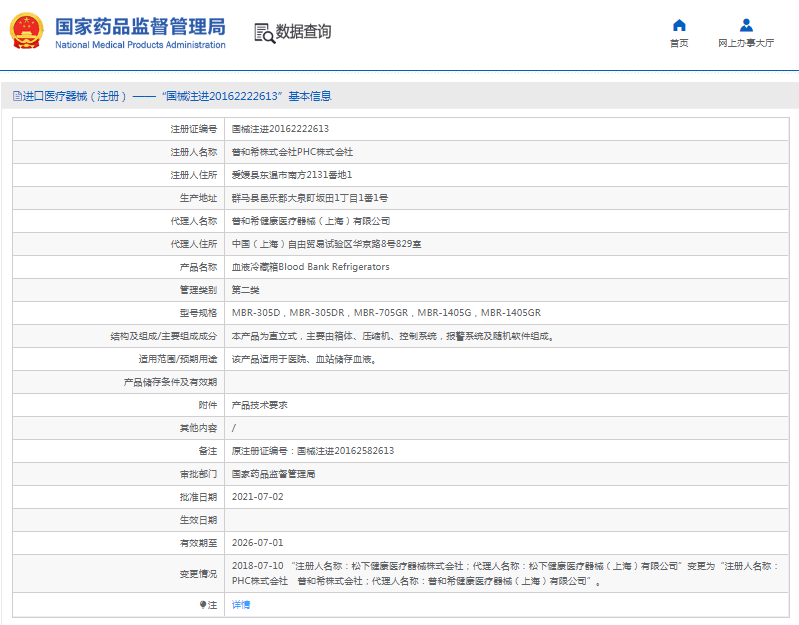Select the 国家药品监督管理局 approval department value
This screenshot has width=799, height=625.
coord(274,474)
